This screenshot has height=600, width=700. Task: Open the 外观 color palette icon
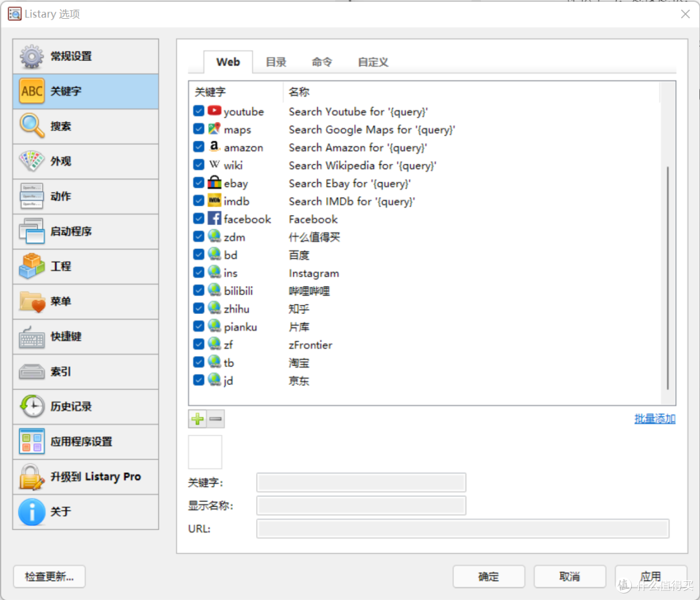(x=32, y=162)
